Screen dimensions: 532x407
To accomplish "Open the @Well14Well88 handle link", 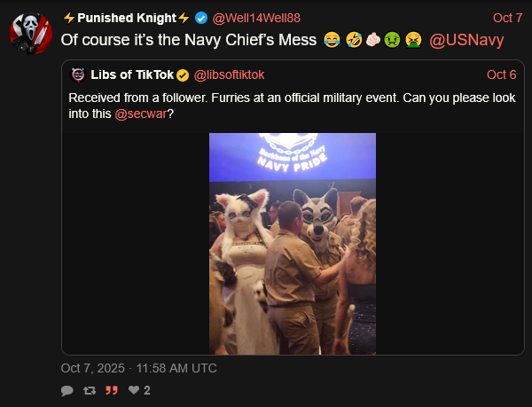I will coord(256,18).
